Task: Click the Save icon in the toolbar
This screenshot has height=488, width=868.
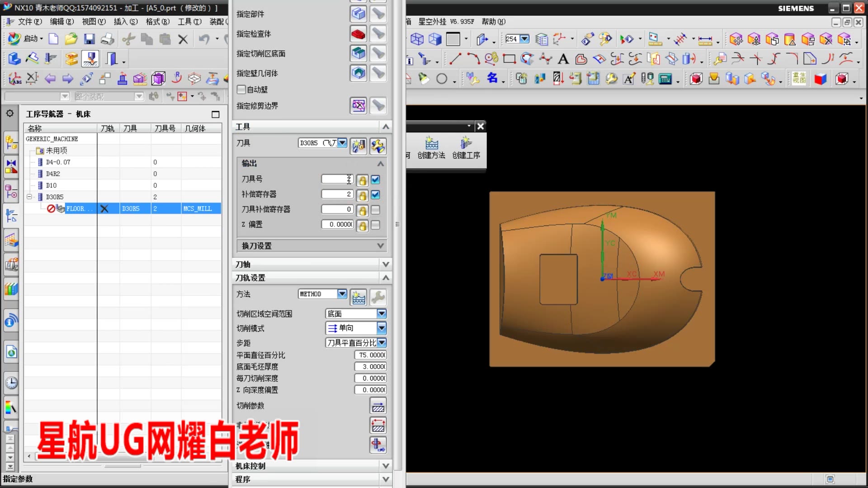Action: point(89,39)
